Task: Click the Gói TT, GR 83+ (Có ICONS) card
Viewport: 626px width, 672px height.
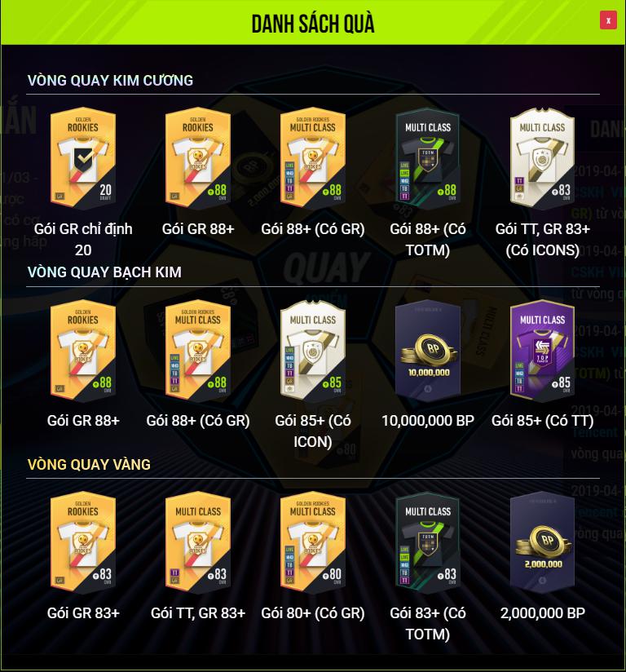Action: point(542,157)
